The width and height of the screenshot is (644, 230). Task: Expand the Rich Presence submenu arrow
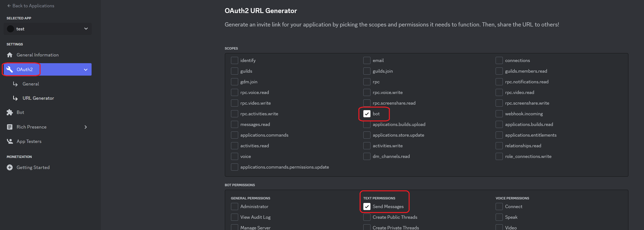coord(86,127)
